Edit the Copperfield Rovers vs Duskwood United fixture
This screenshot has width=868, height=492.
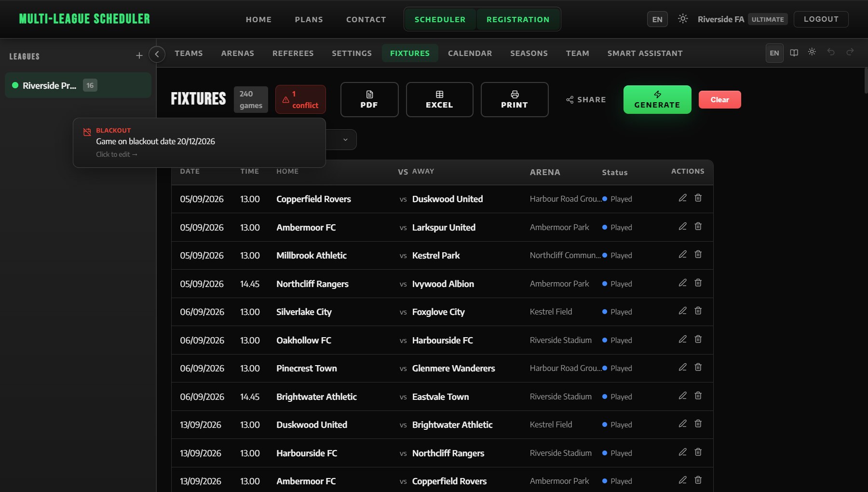[x=682, y=198]
